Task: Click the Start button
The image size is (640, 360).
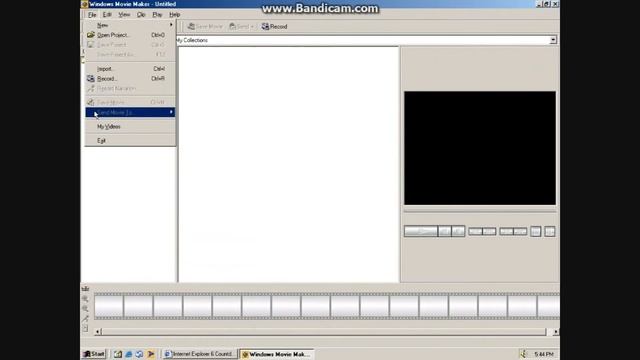Action: 94,354
